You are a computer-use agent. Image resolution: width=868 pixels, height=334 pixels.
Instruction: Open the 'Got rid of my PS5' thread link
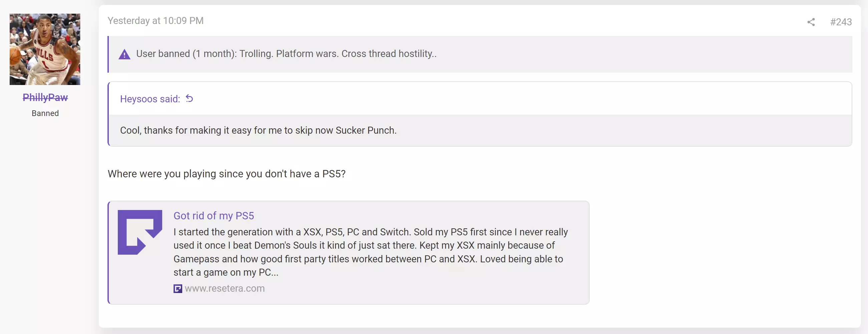214,215
